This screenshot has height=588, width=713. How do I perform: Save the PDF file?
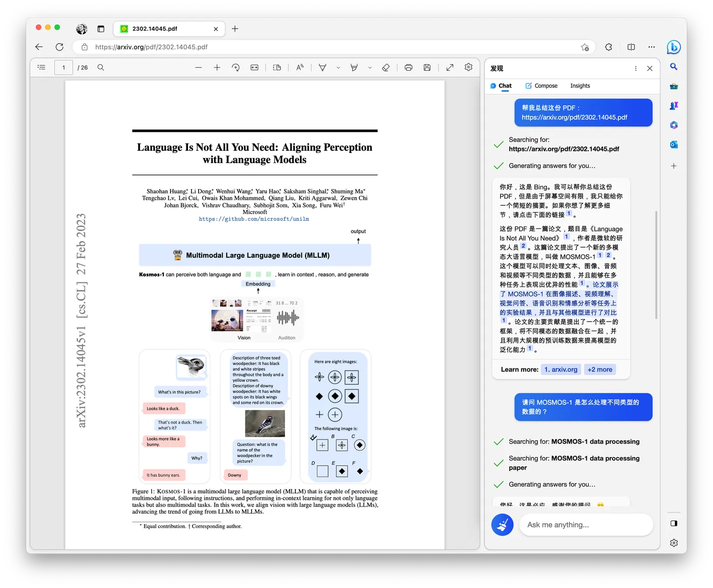(x=427, y=67)
